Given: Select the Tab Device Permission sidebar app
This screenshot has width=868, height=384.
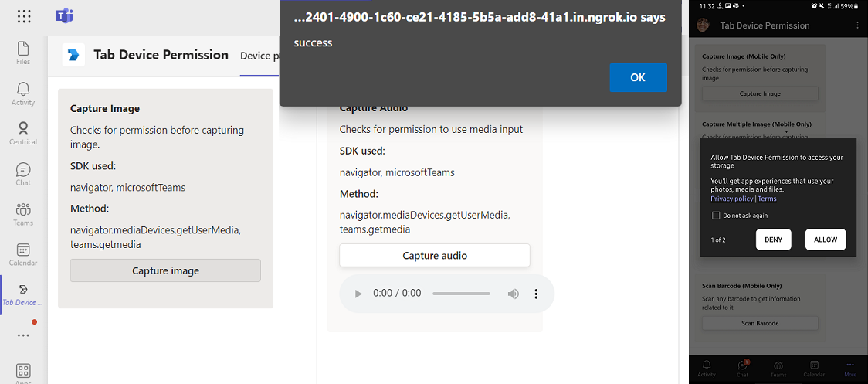Looking at the screenshot, I should tap(23, 294).
